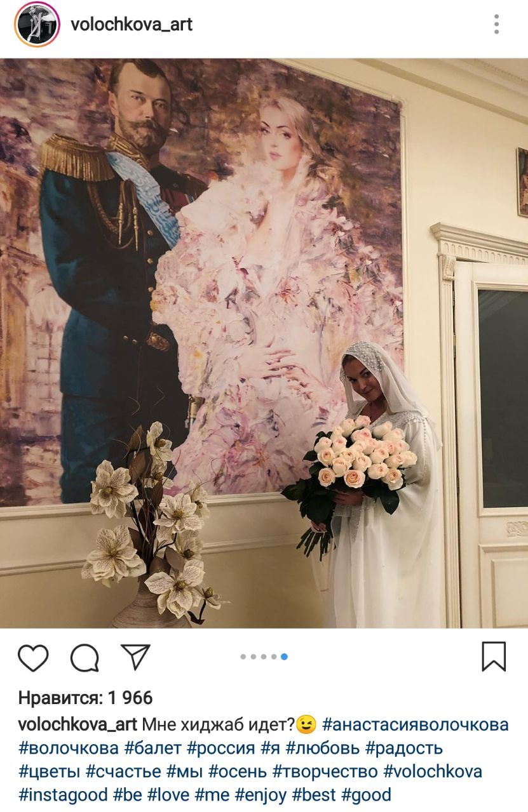Image resolution: width=528 pixels, height=812 pixels.
Task: Tap the heart like icon
Action: point(33,657)
